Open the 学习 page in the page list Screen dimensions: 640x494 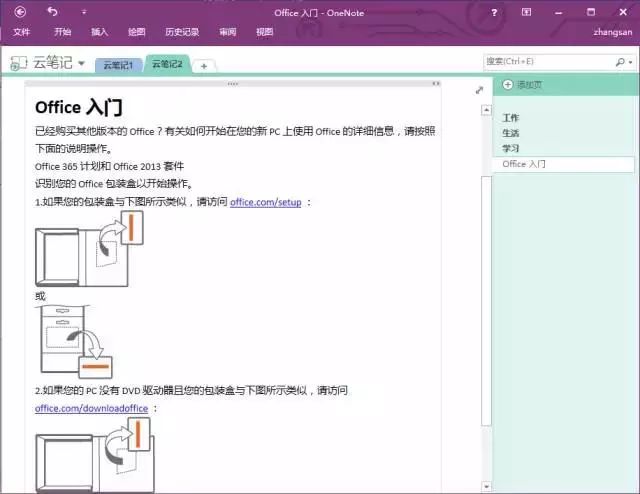[x=511, y=148]
